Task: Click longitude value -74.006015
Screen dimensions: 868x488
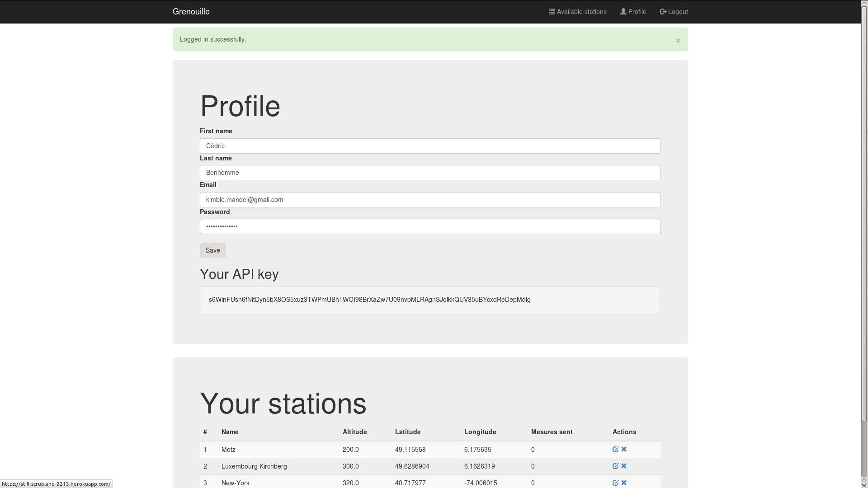Action: click(481, 483)
